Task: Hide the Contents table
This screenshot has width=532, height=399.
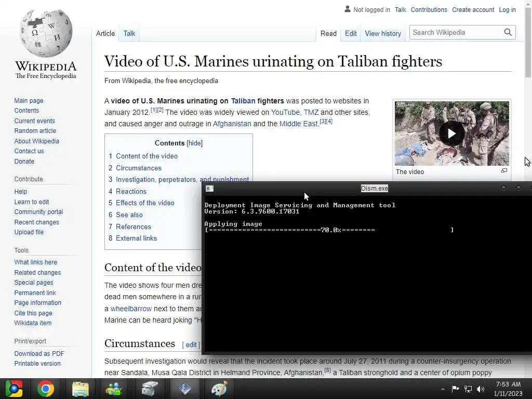Action: 194,143
